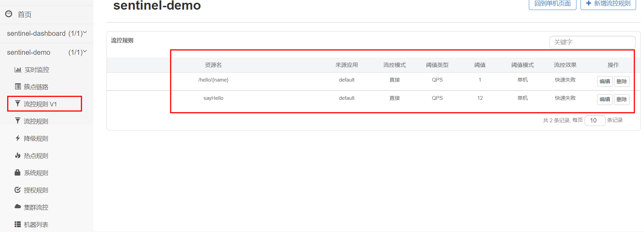The width and height of the screenshot is (644, 232).
Task: Click threshold value 1 in /hello/{name} row
Action: point(480,80)
